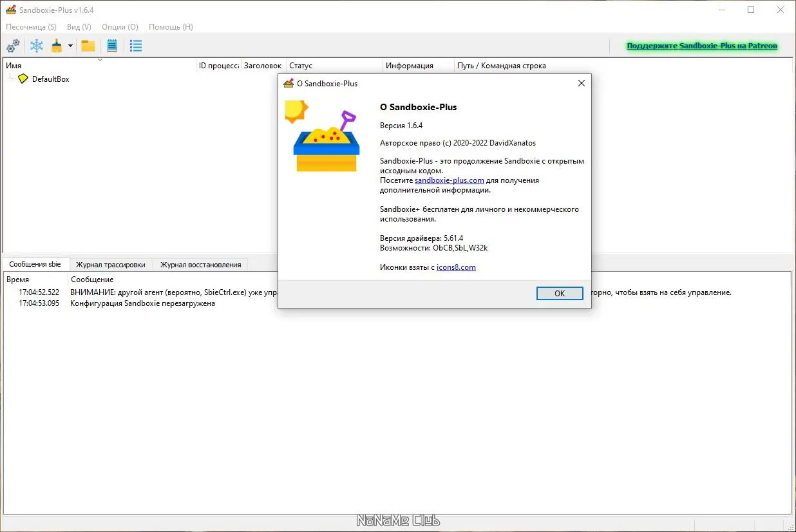This screenshot has width=796, height=532.
Task: Open the Песочница (S) menu
Action: tap(31, 27)
